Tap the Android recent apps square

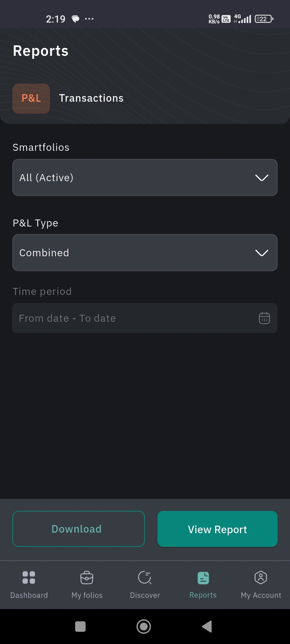(x=80, y=627)
